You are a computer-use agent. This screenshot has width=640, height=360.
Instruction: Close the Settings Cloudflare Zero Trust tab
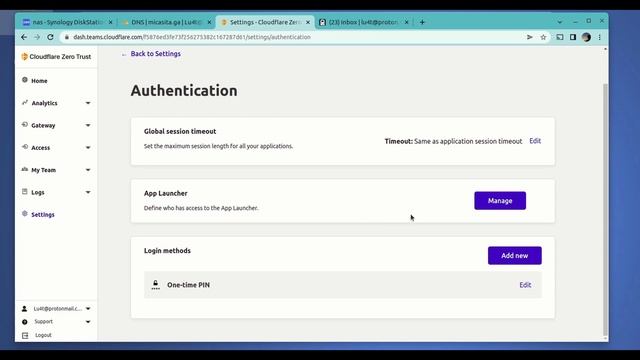coord(308,22)
